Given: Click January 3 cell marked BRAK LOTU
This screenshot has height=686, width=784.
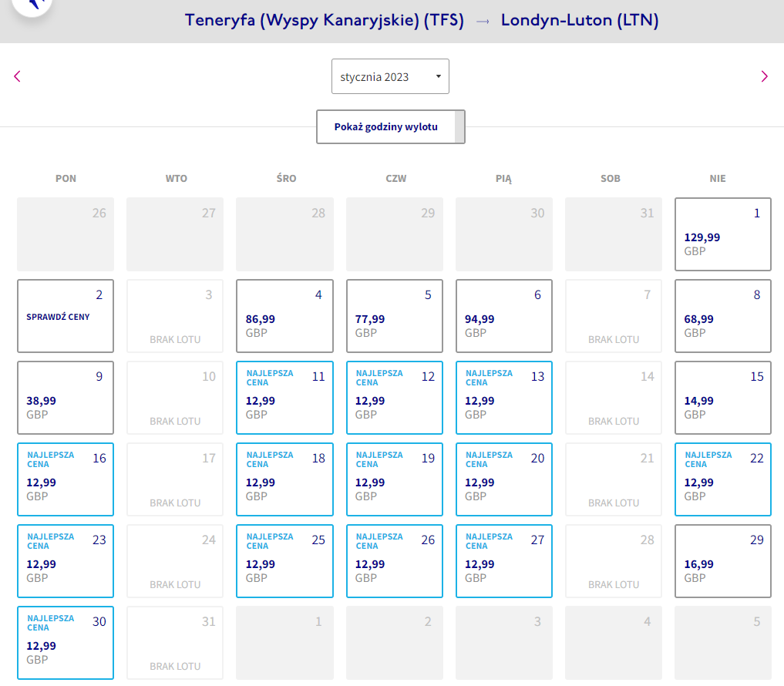Looking at the screenshot, I should (175, 316).
